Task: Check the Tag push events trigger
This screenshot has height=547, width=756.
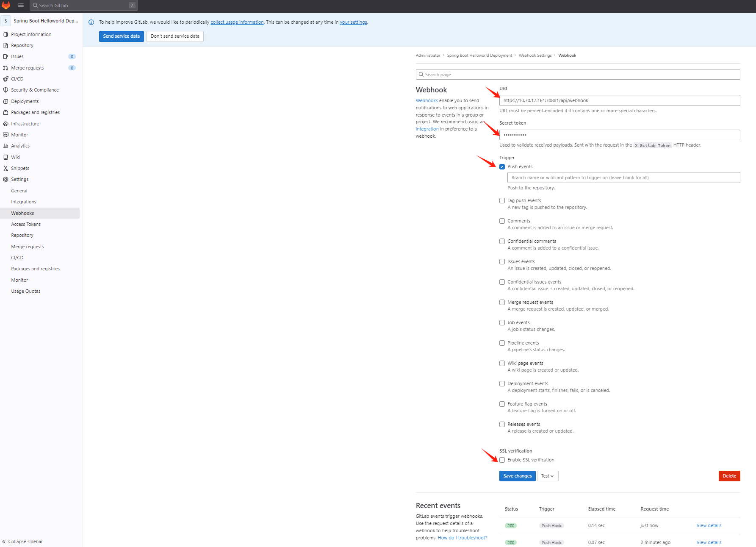Action: point(502,200)
